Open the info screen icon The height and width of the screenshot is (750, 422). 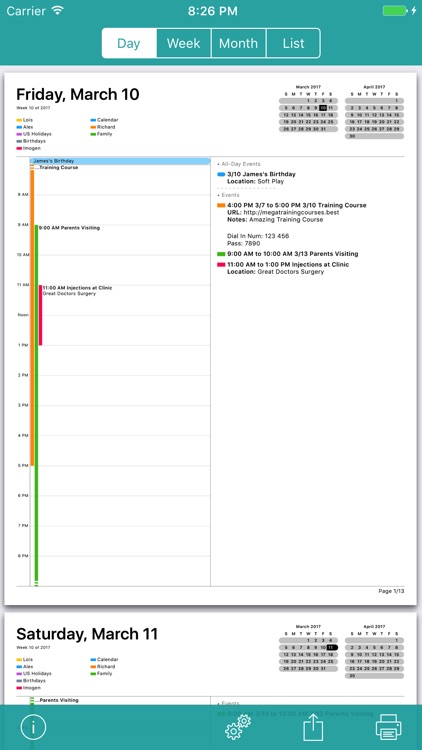click(33, 728)
